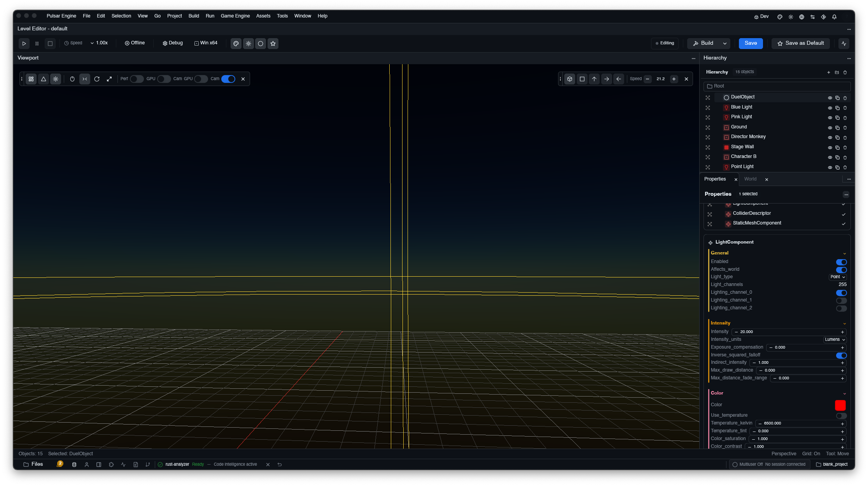
Task: Click the Save as Default button
Action: (801, 43)
